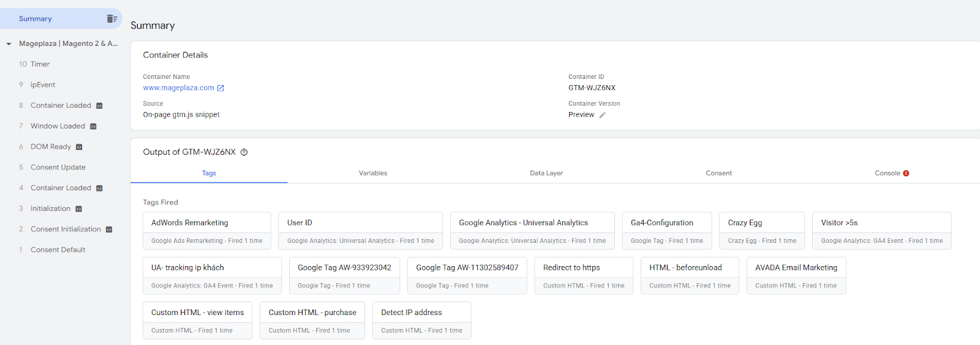980x345 pixels.
Task: Click the badge icon beside DOM Ready
Action: 79,147
